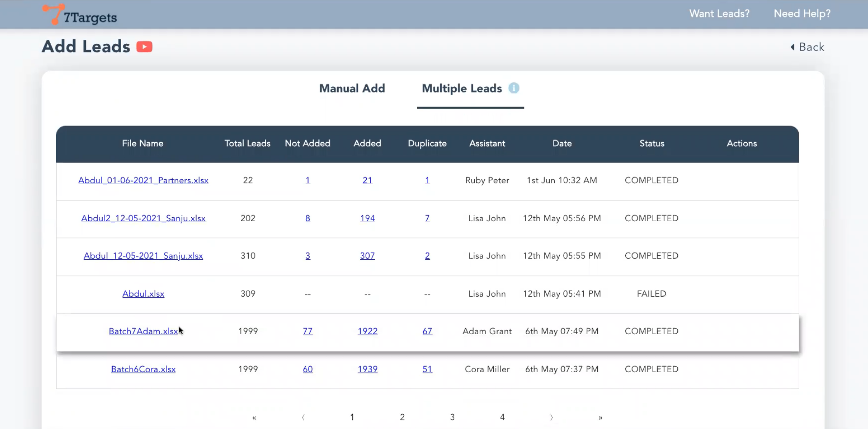Screen dimensions: 868x429
Task: Open the YouTube video icon beside Add Leads
Action: pos(144,47)
